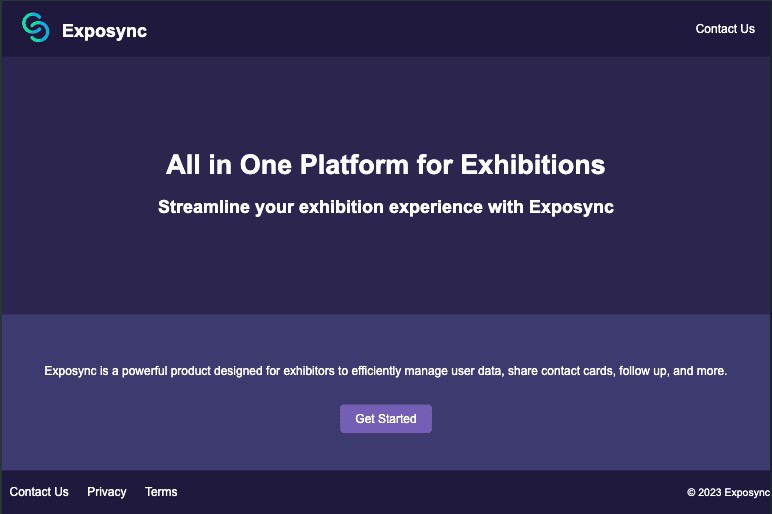This screenshot has height=514, width=772.
Task: Open the Terms link in the footer
Action: [161, 492]
